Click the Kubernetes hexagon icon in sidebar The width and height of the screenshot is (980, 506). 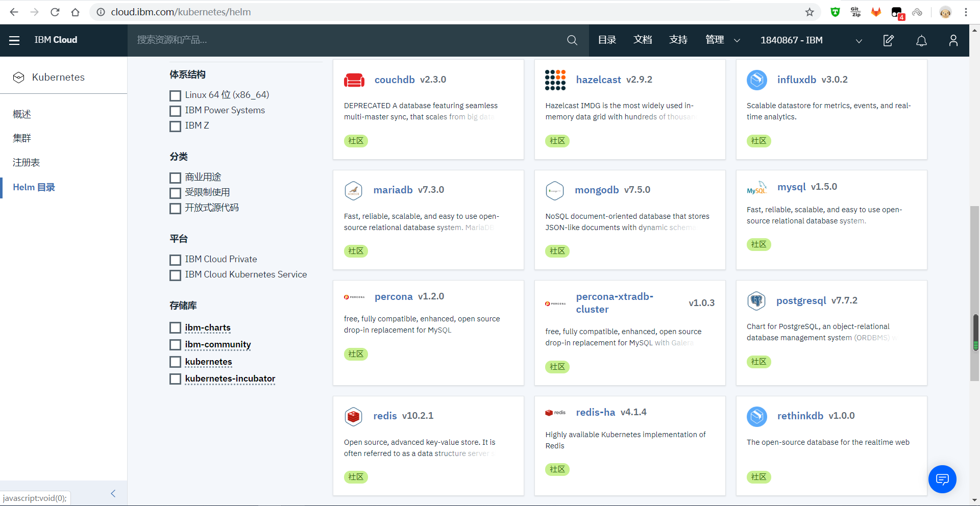click(19, 78)
